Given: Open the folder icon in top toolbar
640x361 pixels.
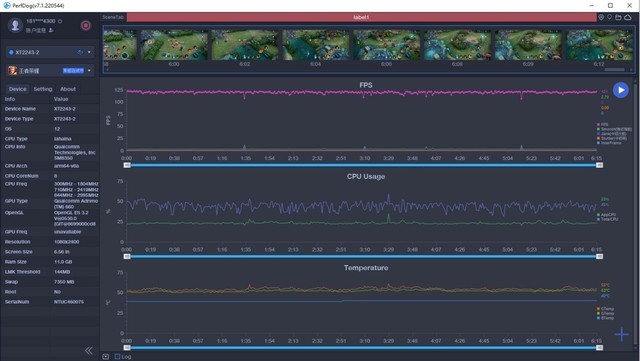Looking at the screenshot, I should point(618,17).
